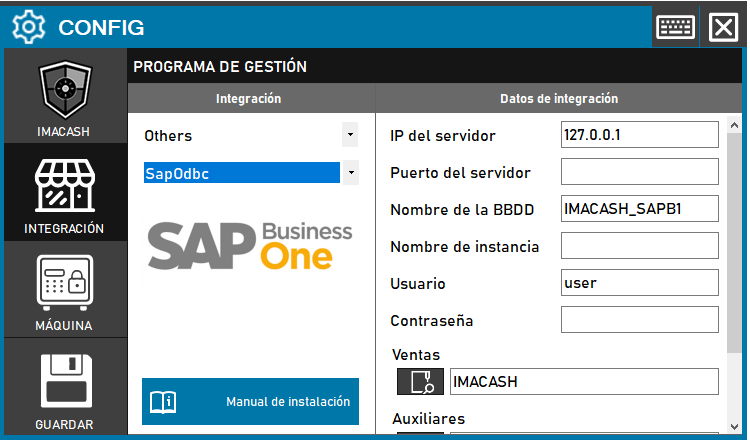Expand the SapOdbc dropdown arrow
The image size is (750, 440).
pyautogui.click(x=350, y=173)
